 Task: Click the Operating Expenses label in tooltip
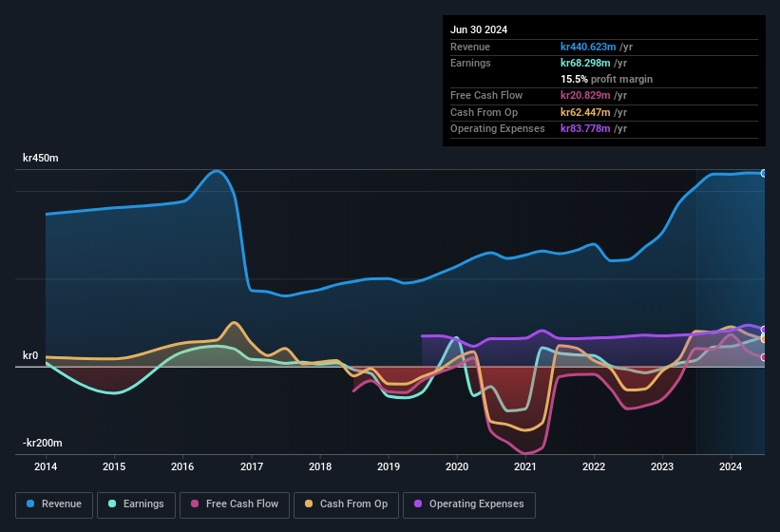coord(498,129)
